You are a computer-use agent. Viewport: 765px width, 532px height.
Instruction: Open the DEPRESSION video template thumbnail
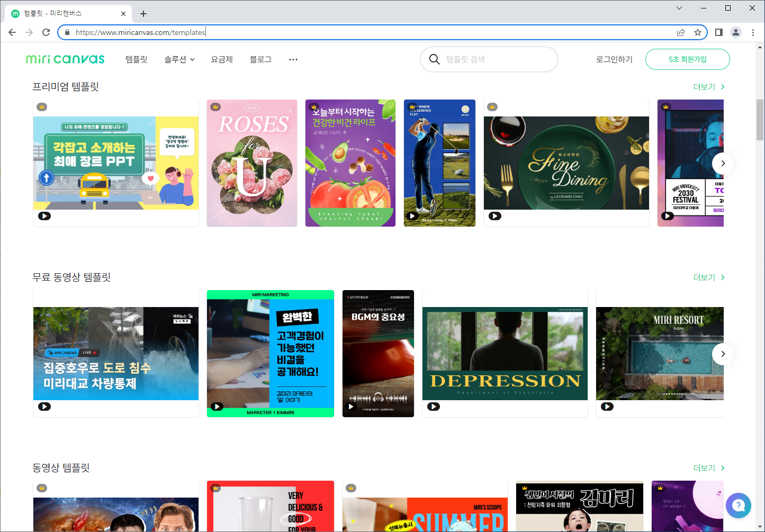pyautogui.click(x=505, y=354)
